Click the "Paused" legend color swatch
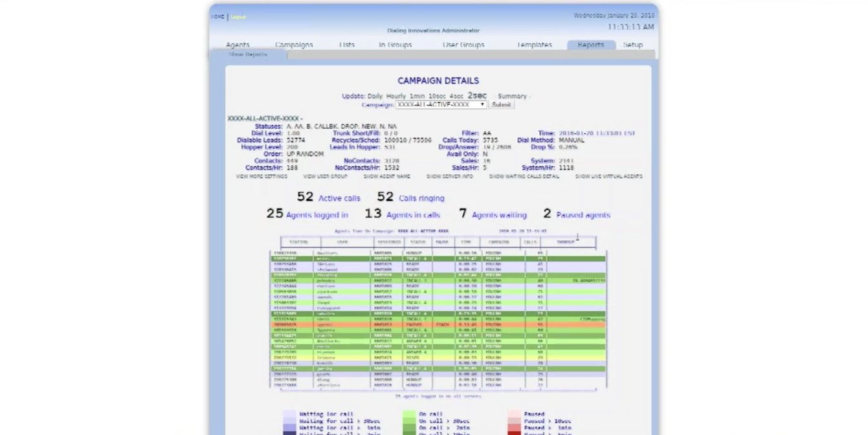 tap(513, 414)
